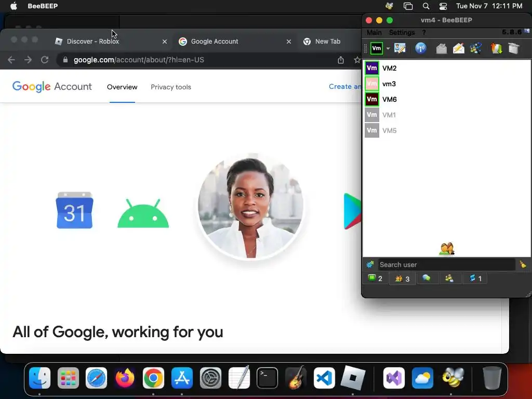This screenshot has width=532, height=399.
Task: Open Visual Studio Code from the Dock
Action: pos(324,378)
